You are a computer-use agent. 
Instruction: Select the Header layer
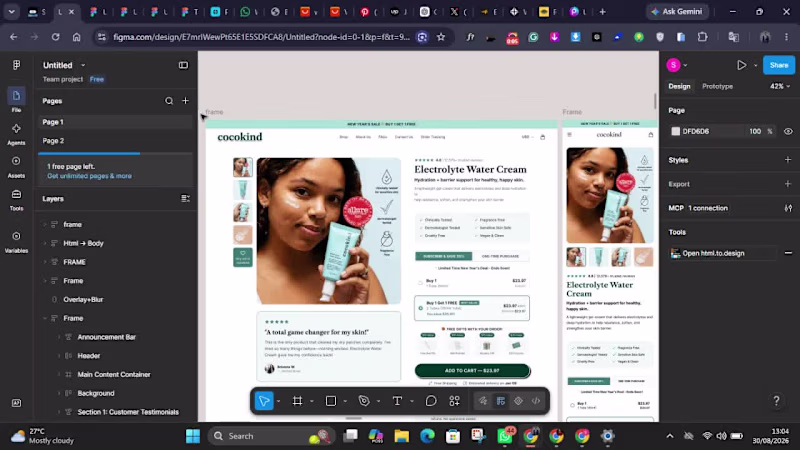(x=89, y=356)
